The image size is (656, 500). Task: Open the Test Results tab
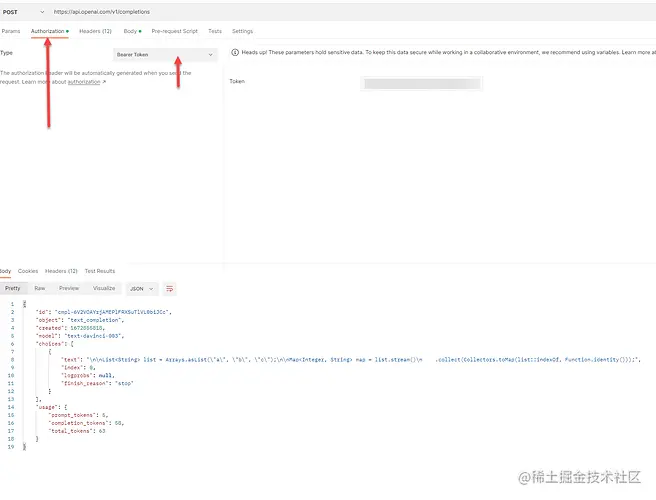(100, 271)
